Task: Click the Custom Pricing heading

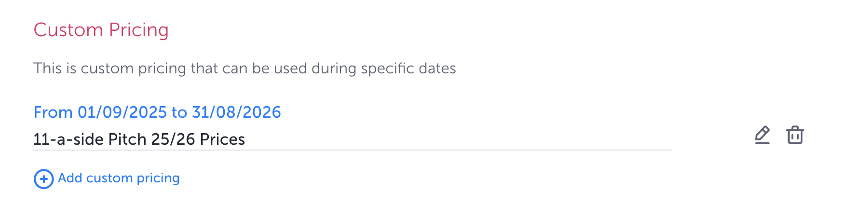Action: [101, 30]
